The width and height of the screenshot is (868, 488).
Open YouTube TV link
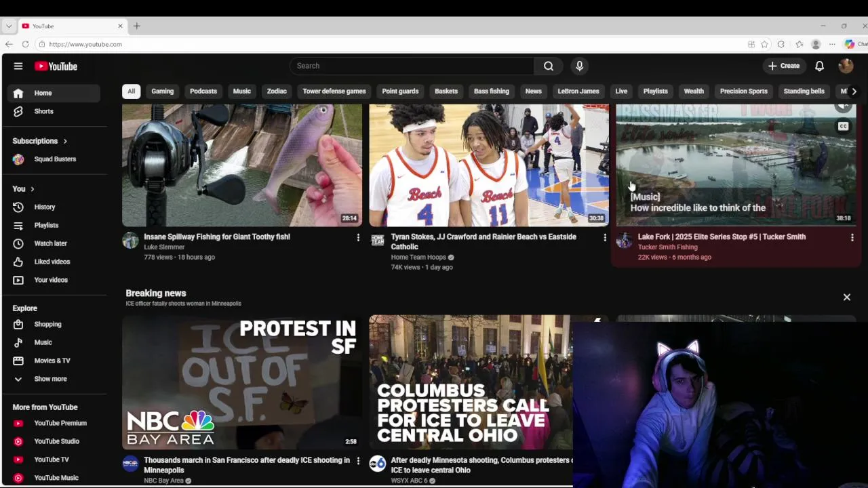54,460
